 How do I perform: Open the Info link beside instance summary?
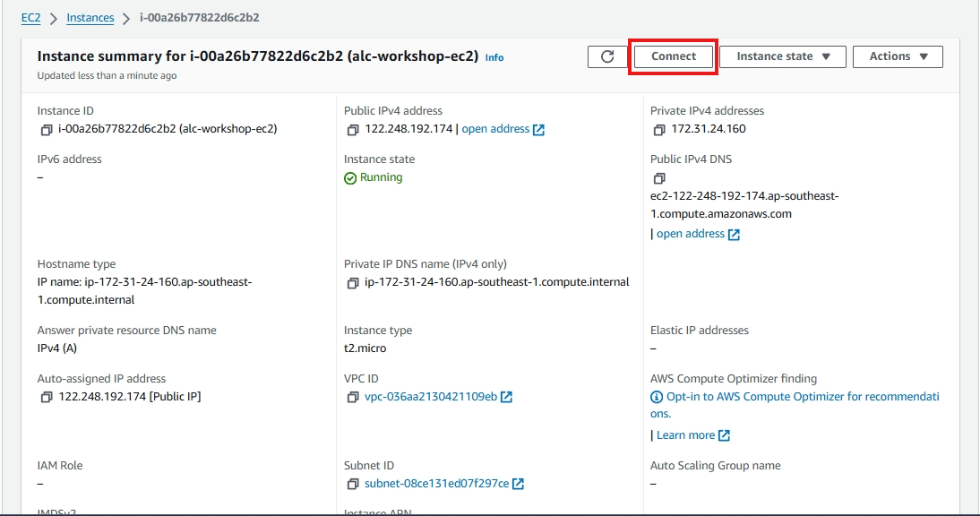click(494, 57)
